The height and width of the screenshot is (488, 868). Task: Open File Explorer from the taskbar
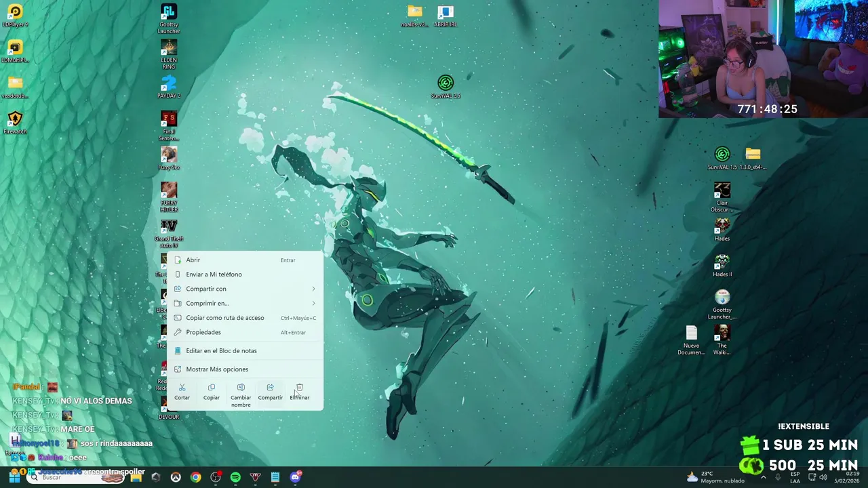(x=136, y=477)
